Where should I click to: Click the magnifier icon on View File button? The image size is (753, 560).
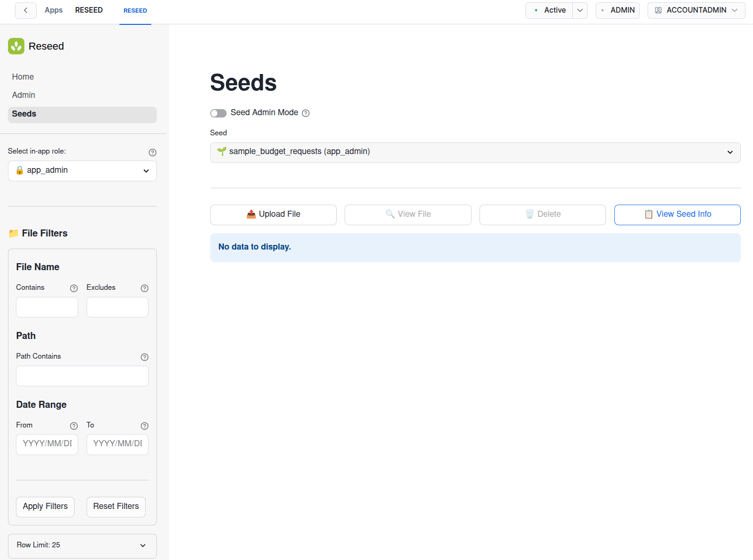point(390,214)
